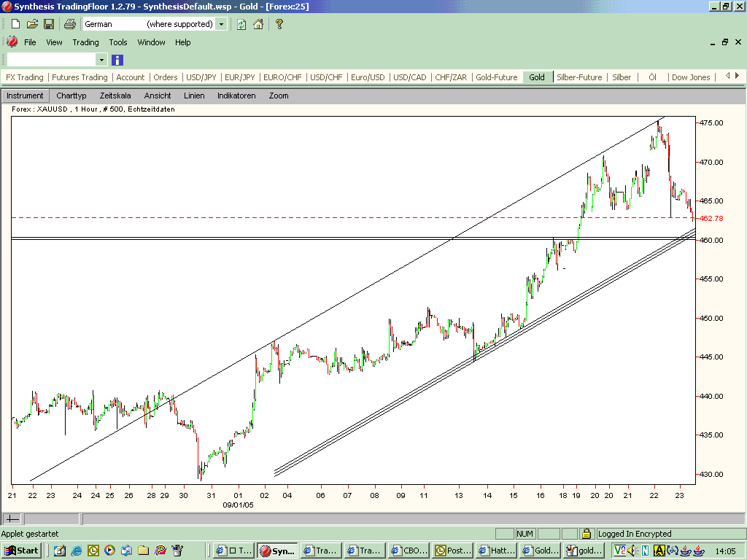Screen dimensions: 747x560
Task: Open the Trading menu
Action: click(x=85, y=42)
